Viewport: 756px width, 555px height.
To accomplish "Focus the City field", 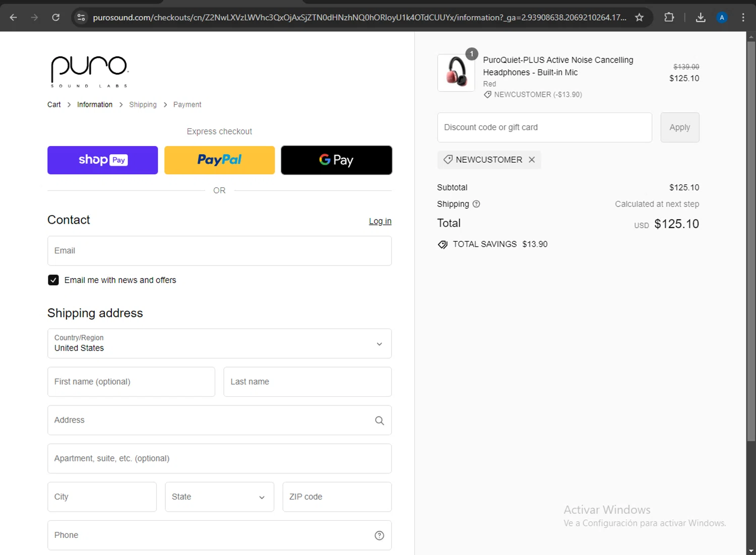I will click(x=102, y=497).
